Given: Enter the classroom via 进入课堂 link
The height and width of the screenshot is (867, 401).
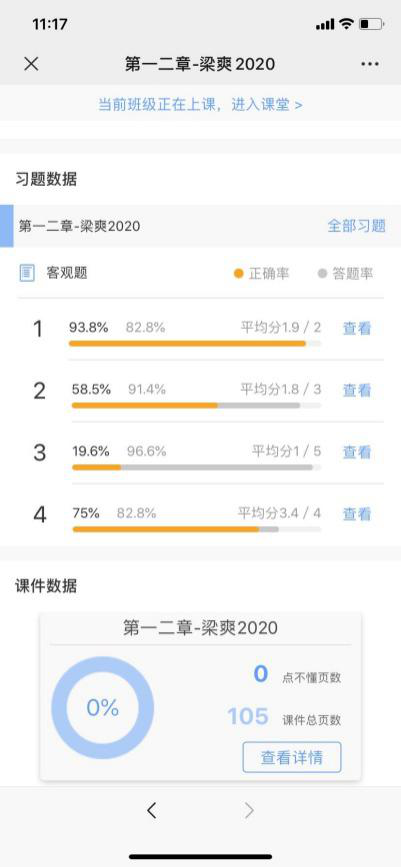Looking at the screenshot, I should [x=267, y=105].
